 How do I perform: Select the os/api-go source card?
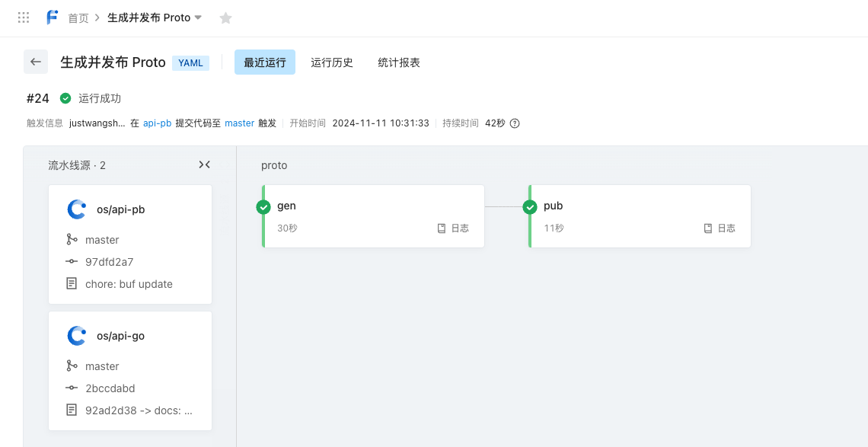(130, 371)
